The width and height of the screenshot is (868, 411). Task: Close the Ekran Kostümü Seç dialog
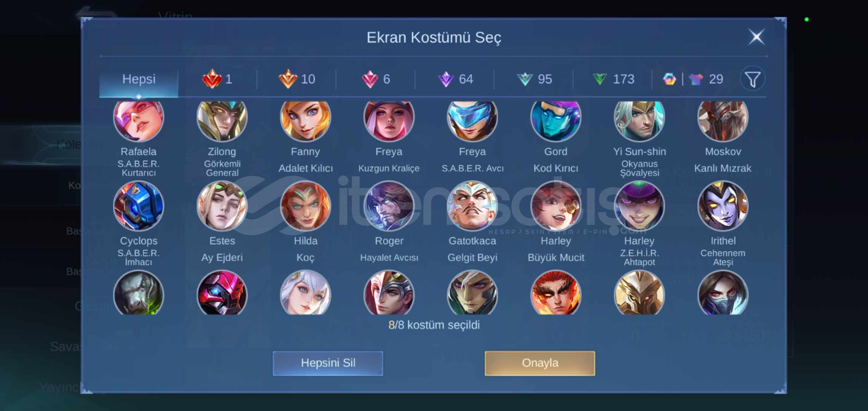[756, 37]
